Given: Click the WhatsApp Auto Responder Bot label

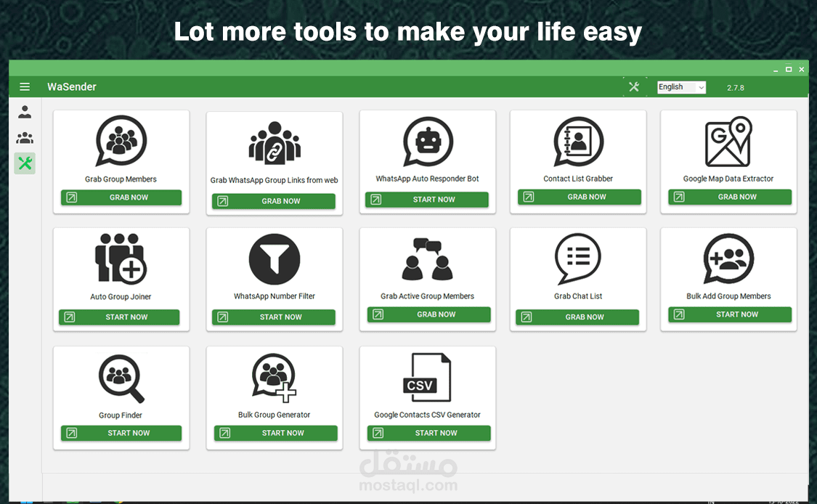Looking at the screenshot, I should click(x=427, y=179).
